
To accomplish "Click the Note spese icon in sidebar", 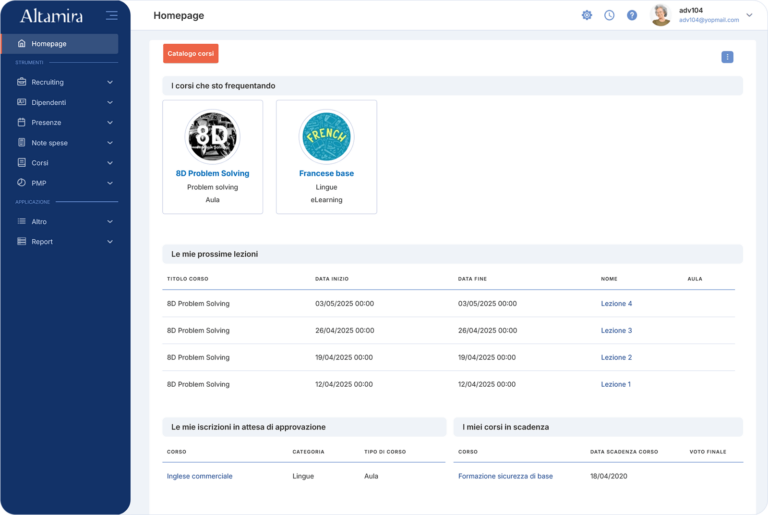I will coord(22,142).
